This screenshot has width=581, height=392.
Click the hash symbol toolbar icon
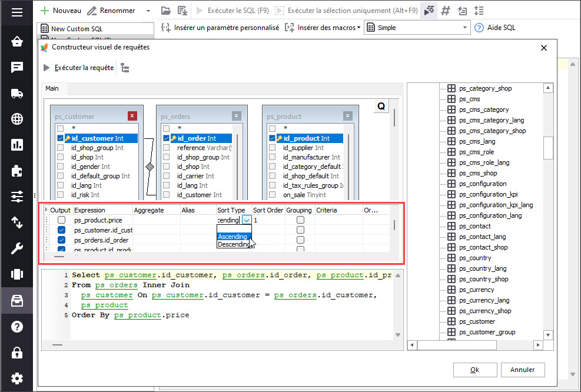pyautogui.click(x=446, y=11)
